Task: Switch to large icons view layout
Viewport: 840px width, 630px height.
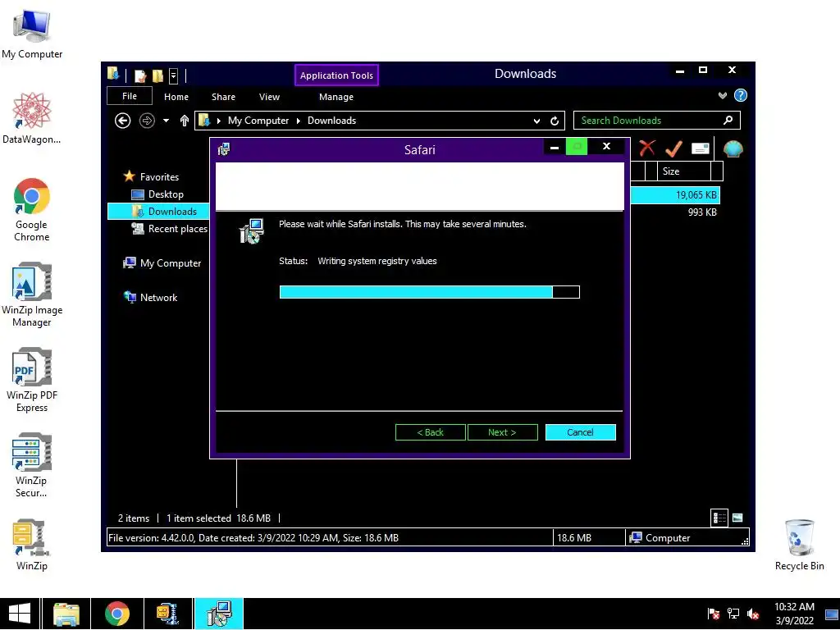Action: pyautogui.click(x=737, y=518)
